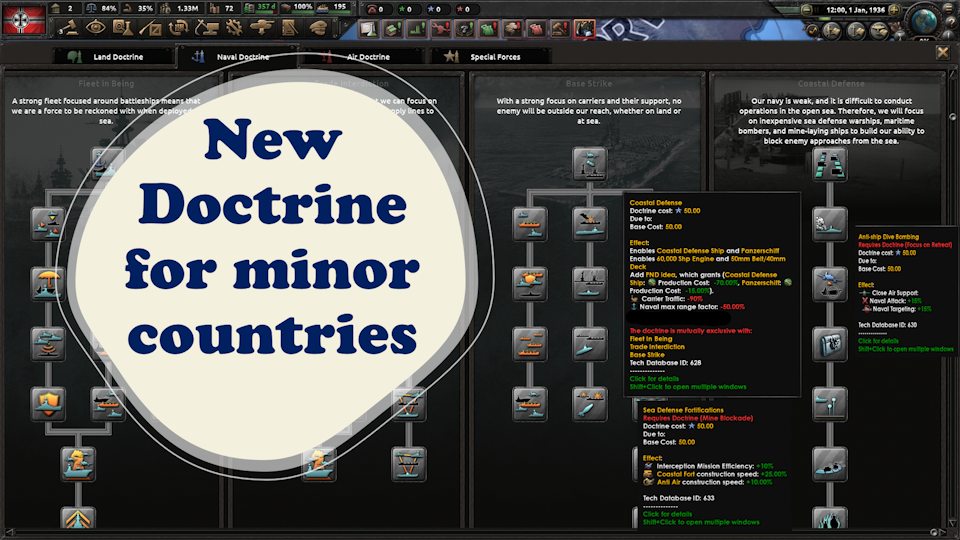This screenshot has width=960, height=540.
Task: Click the German flag politics button
Action: coord(24,19)
